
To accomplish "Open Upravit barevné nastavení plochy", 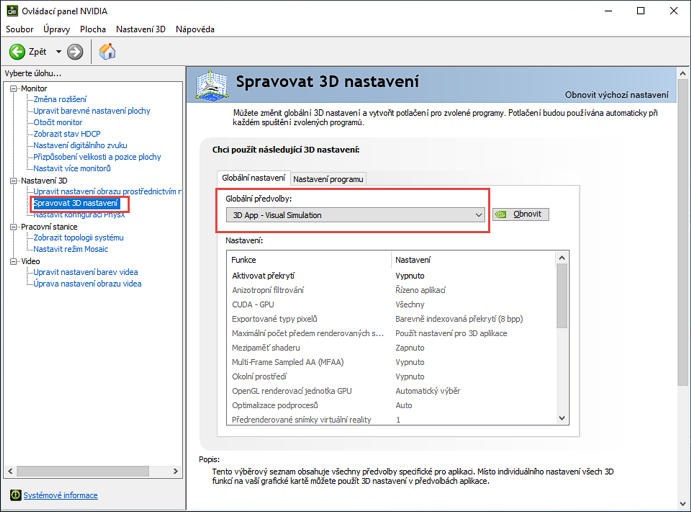I will pos(92,111).
